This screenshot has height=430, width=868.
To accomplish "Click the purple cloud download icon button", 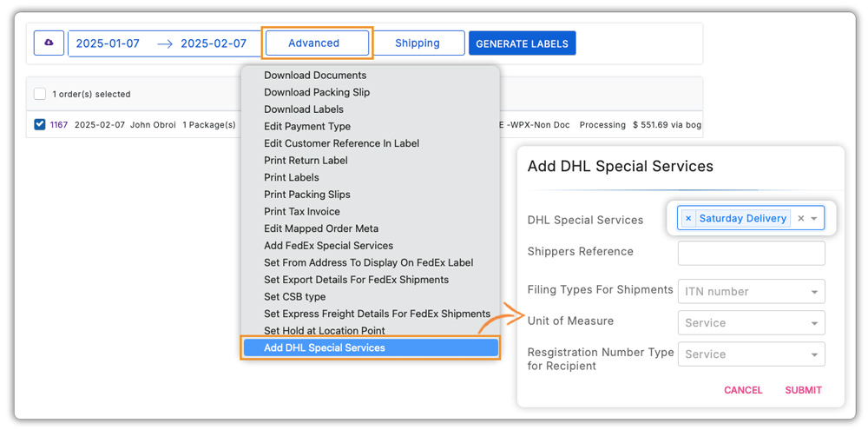I will 49,43.
